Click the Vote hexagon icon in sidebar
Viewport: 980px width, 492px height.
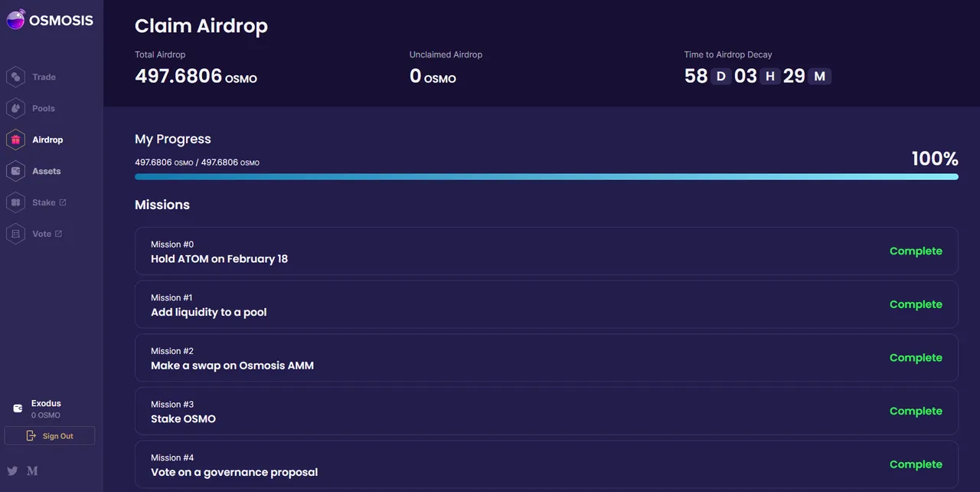tap(15, 234)
